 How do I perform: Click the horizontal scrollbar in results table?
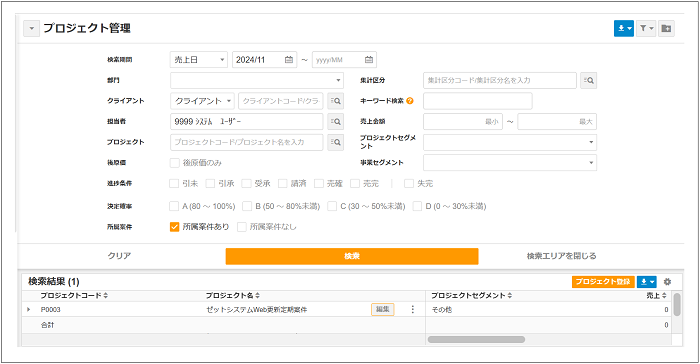pyautogui.click(x=476, y=339)
